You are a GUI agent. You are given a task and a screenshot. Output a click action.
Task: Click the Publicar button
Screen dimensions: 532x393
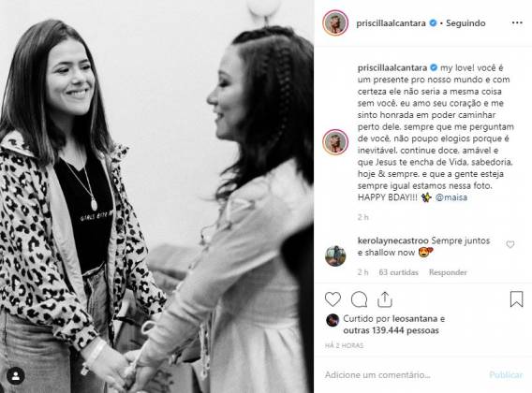tap(506, 375)
